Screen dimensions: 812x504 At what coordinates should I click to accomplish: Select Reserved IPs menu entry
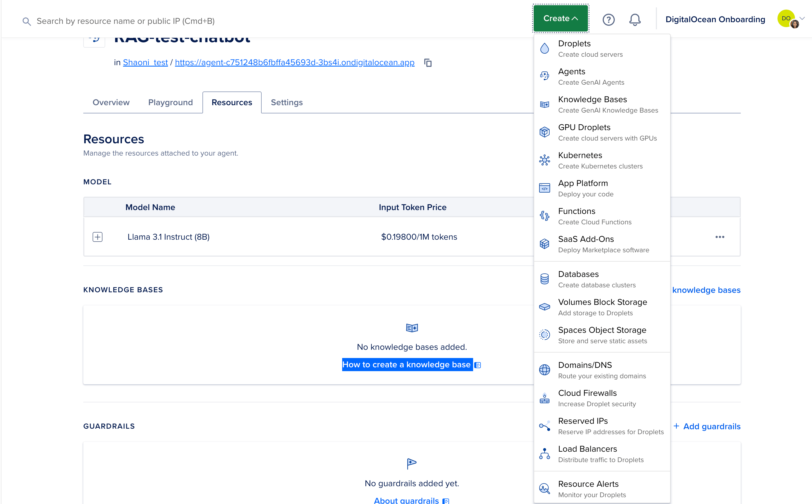click(x=602, y=426)
